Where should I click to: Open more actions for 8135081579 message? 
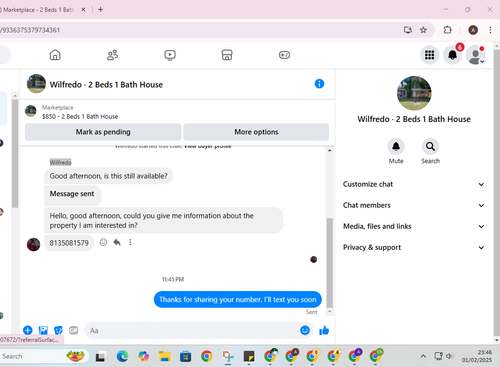[130, 242]
